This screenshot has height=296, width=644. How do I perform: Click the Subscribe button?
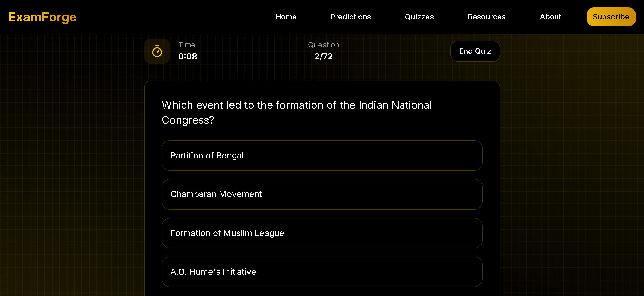611,17
